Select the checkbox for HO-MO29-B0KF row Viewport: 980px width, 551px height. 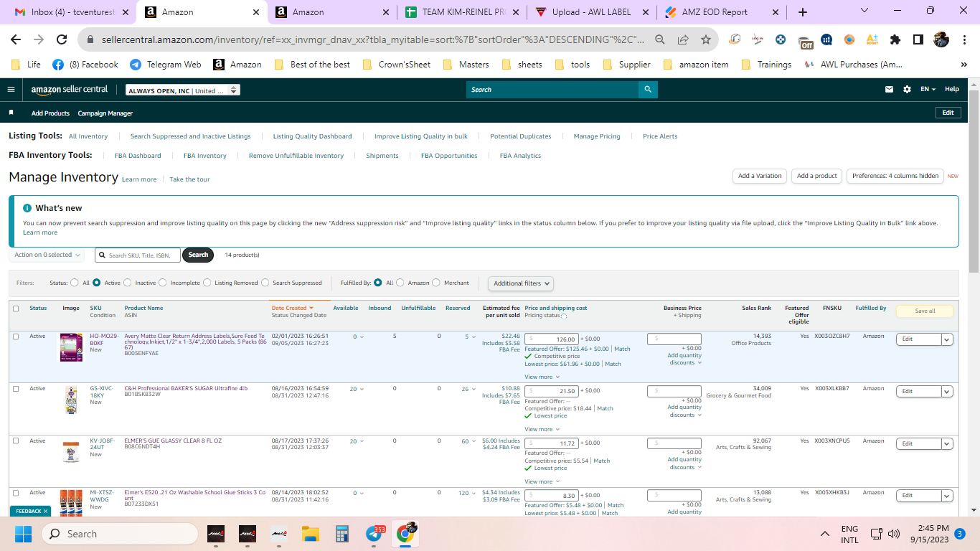(16, 336)
